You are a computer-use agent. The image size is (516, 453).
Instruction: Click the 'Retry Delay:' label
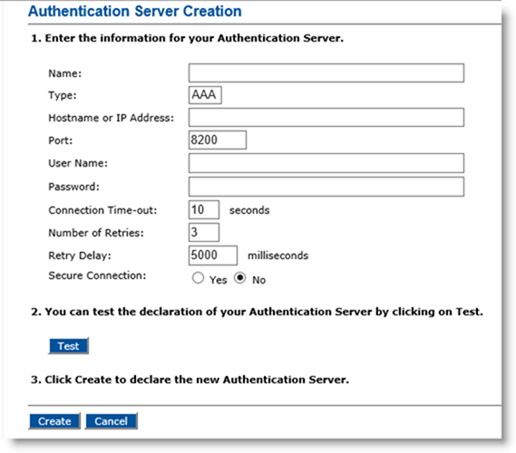(80, 256)
